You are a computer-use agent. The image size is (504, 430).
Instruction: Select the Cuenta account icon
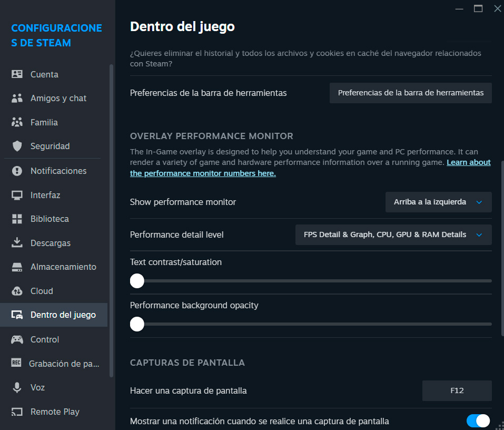16,74
